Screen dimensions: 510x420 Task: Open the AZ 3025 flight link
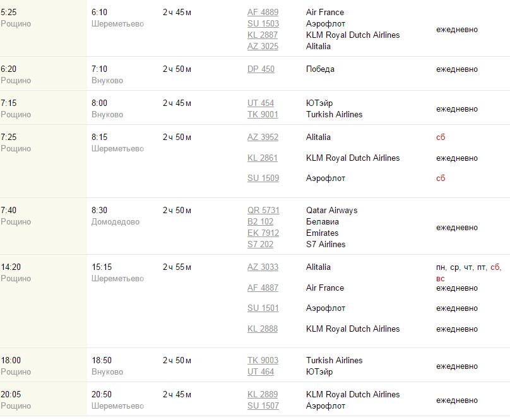[x=263, y=47]
